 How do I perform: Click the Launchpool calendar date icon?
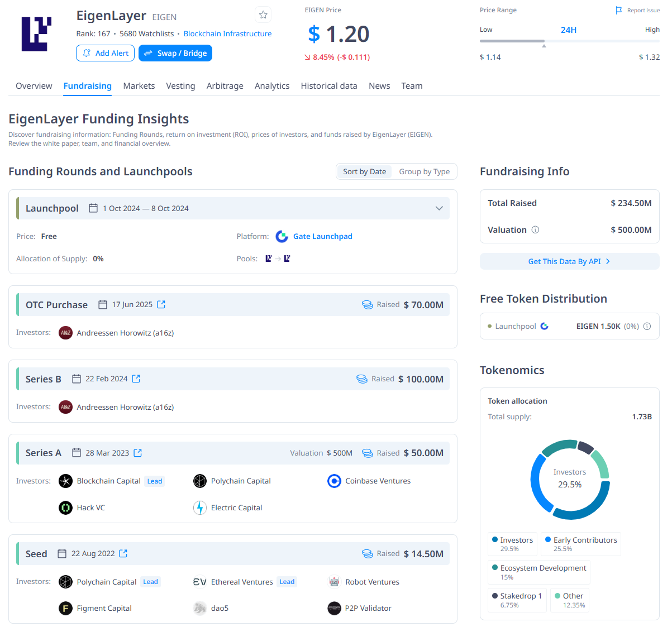[93, 208]
